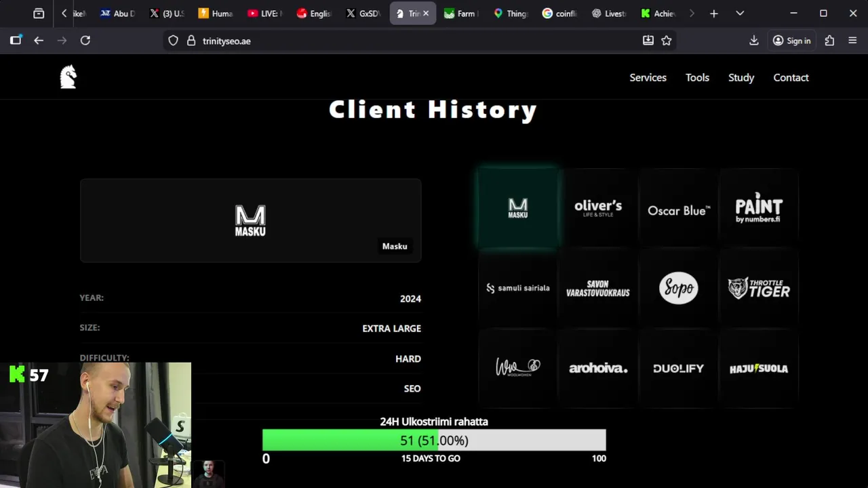The width and height of the screenshot is (868, 488).
Task: Click the green Kick logo overlay
Action: tap(17, 374)
